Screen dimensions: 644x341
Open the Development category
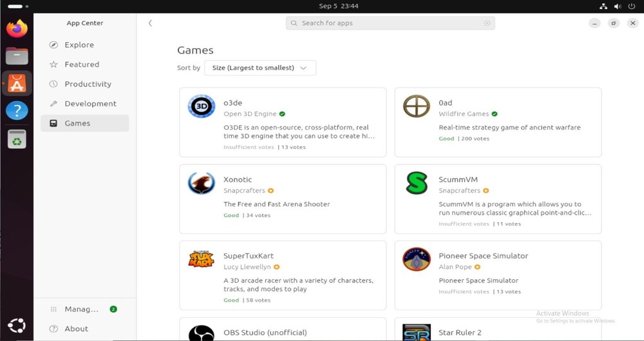point(90,104)
